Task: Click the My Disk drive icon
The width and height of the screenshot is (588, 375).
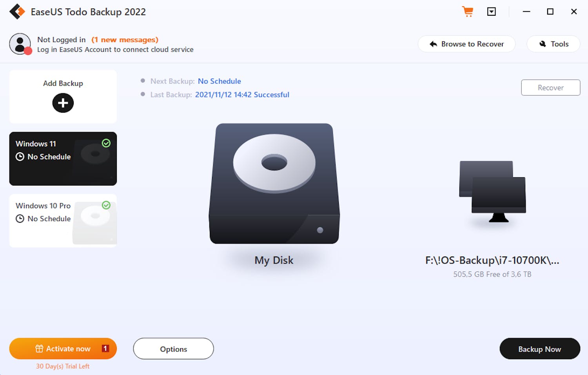Action: [274, 184]
